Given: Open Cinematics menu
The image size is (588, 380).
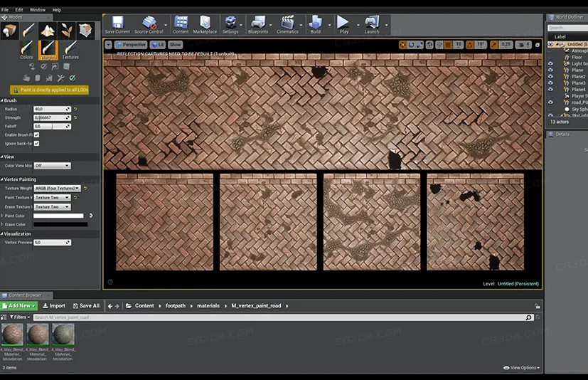Looking at the screenshot, I should pos(288,25).
